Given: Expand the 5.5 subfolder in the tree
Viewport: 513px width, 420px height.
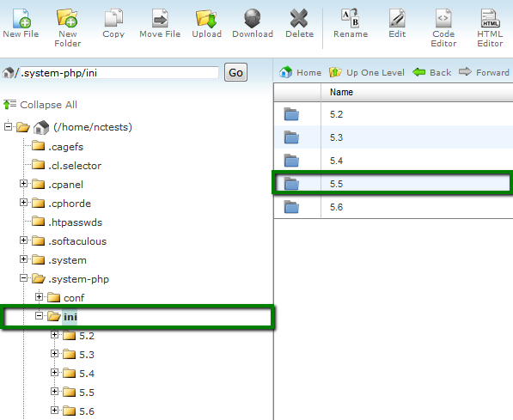Looking at the screenshot, I should pos(55,391).
